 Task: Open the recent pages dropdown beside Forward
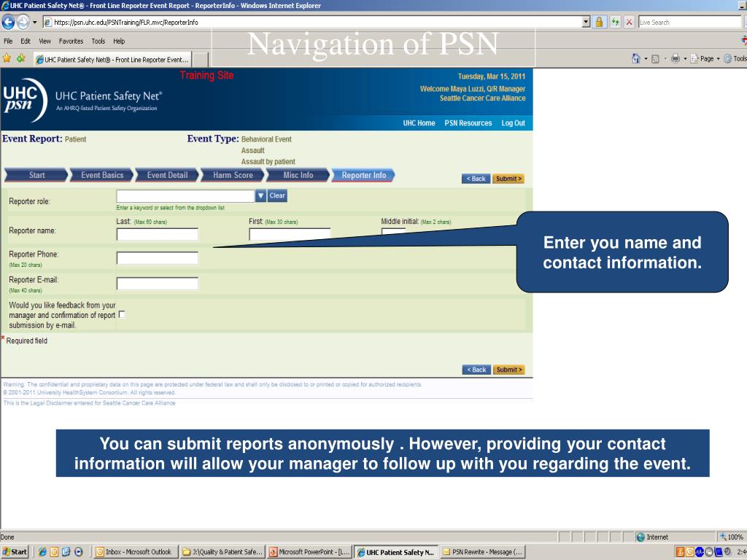pyautogui.click(x=35, y=23)
